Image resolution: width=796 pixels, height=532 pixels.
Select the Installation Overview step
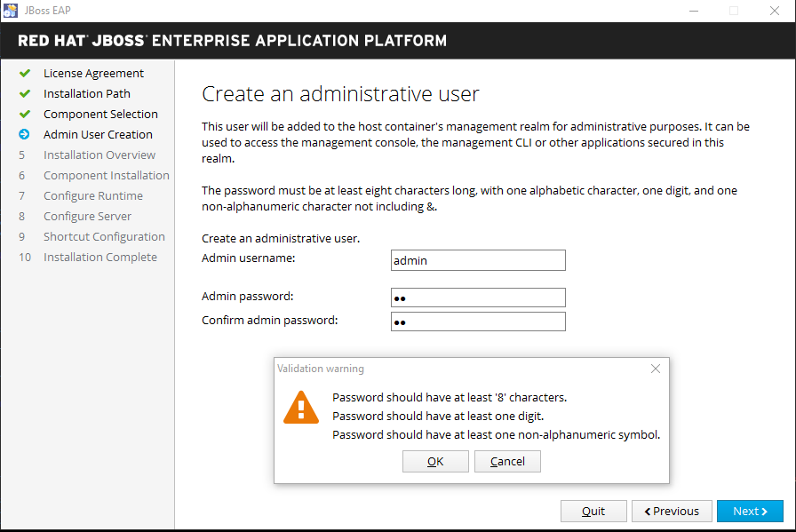pos(99,155)
